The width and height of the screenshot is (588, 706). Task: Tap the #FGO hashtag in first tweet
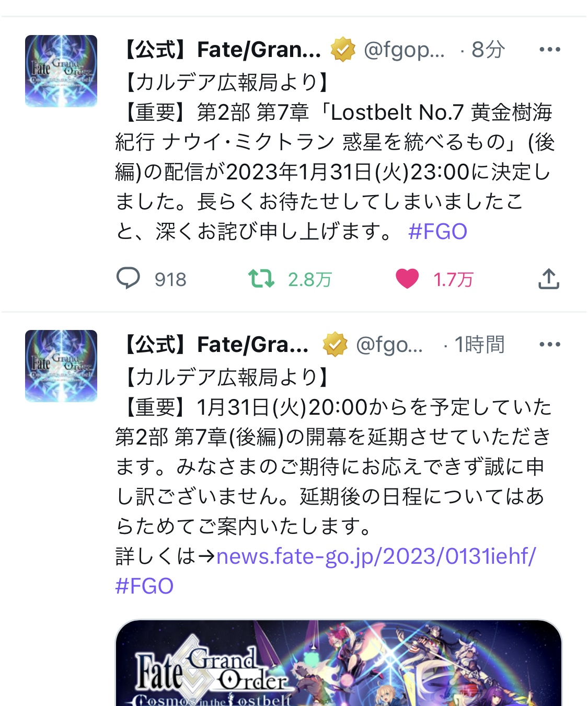tap(437, 231)
